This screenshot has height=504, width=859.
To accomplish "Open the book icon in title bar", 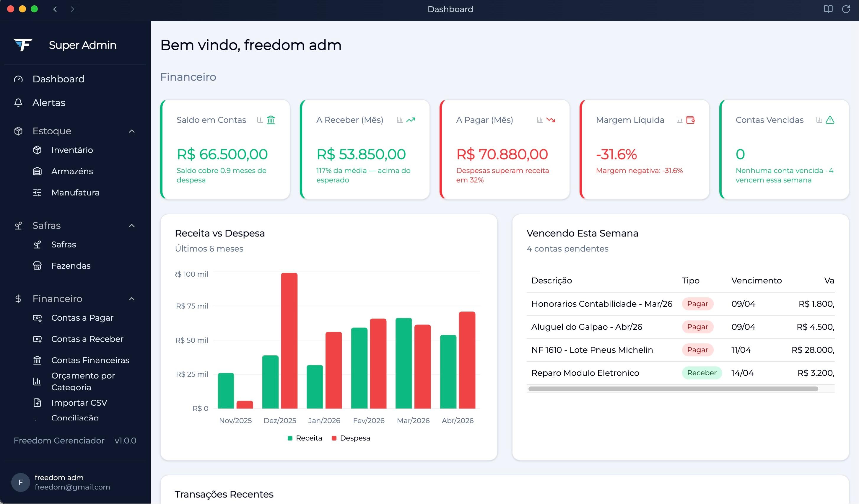I will click(828, 9).
